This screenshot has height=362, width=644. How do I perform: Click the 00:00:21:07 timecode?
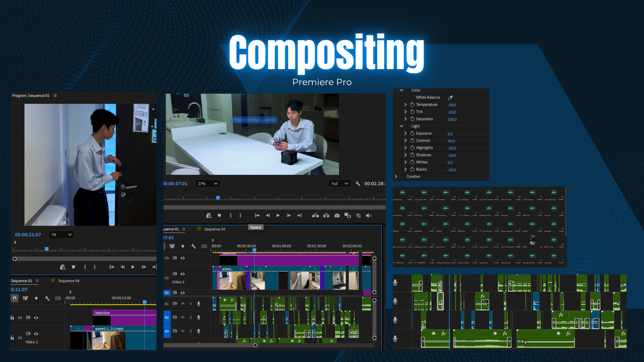click(x=28, y=235)
